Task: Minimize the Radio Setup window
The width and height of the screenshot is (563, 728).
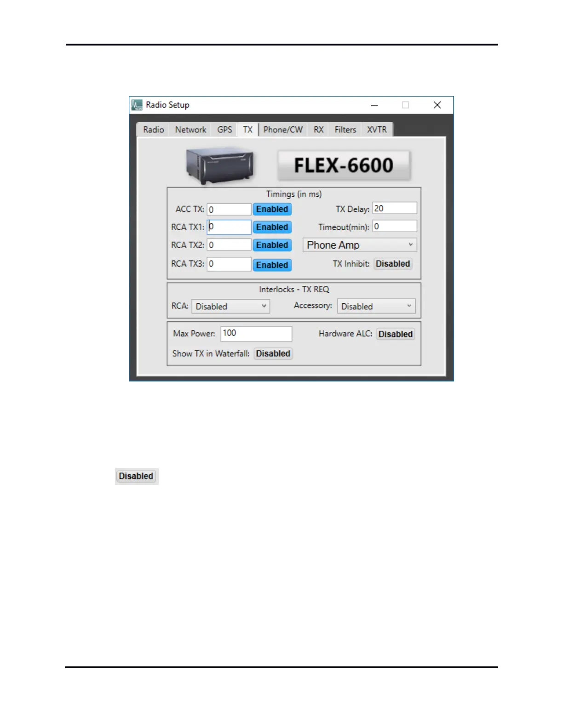Action: pyautogui.click(x=374, y=105)
